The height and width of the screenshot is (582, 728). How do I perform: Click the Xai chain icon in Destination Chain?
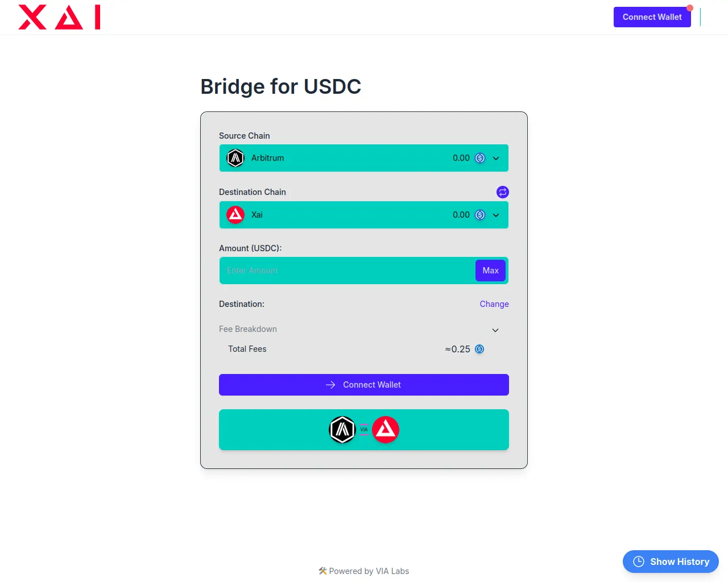coord(235,215)
